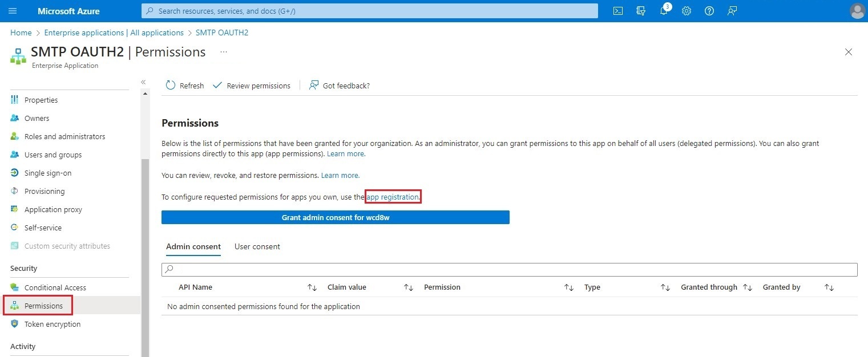Select Single sign-on from the sidebar
Screen dimensions: 868x357
[x=47, y=173]
